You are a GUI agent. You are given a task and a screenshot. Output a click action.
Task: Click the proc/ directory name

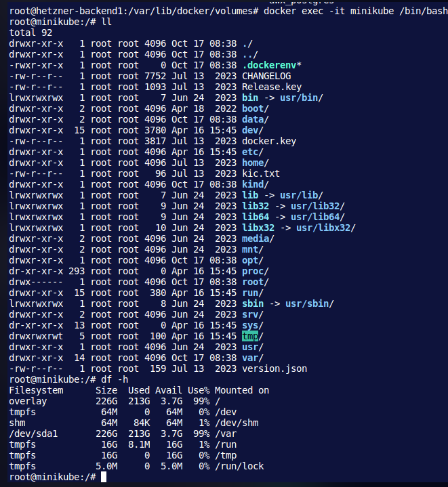(255, 271)
